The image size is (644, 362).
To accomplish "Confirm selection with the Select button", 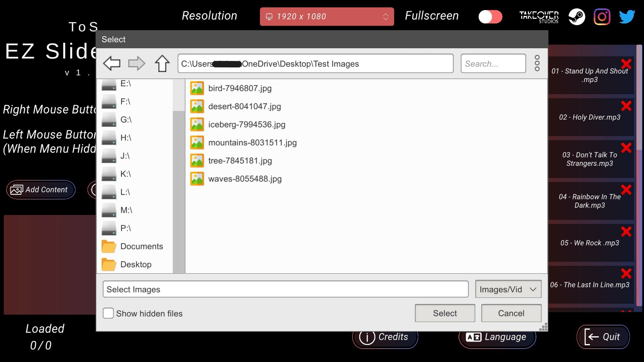I will [445, 313].
